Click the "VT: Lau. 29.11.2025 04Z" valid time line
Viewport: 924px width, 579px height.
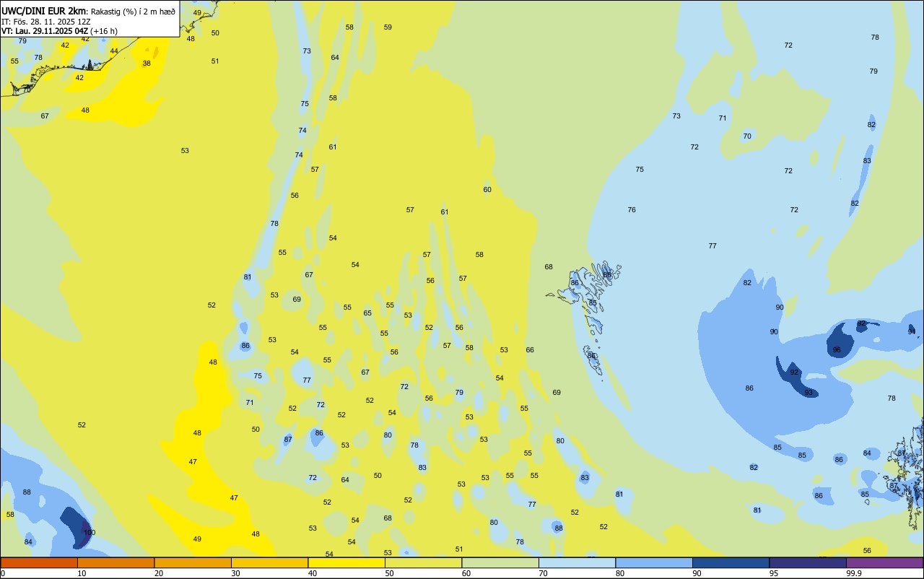45,31
